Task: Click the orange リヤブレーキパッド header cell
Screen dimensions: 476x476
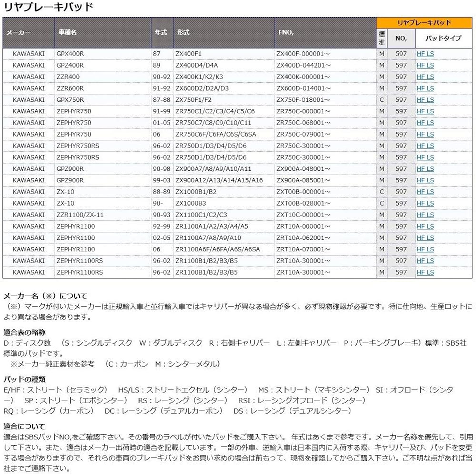Action: 424,23
